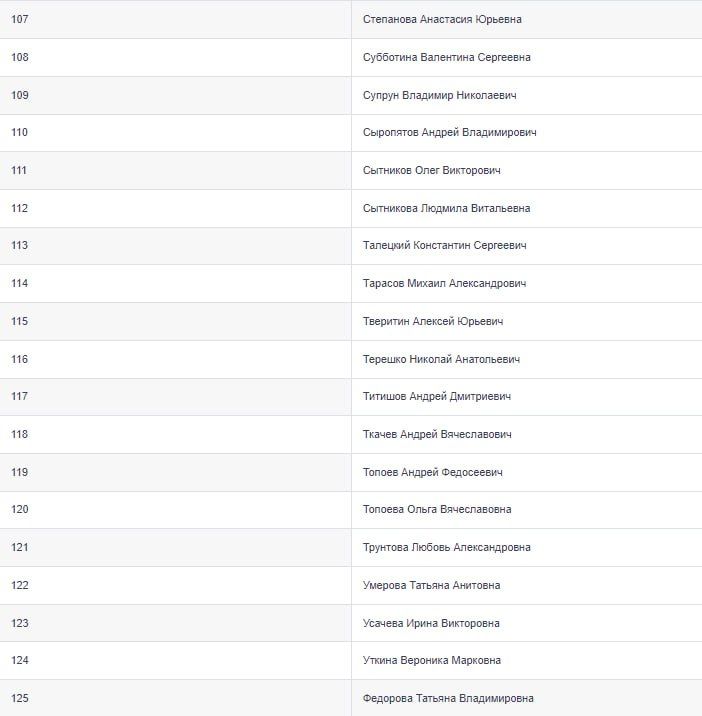The image size is (702, 716).
Task: Click on Супрун Владимир Николаевич
Action: [x=439, y=95]
